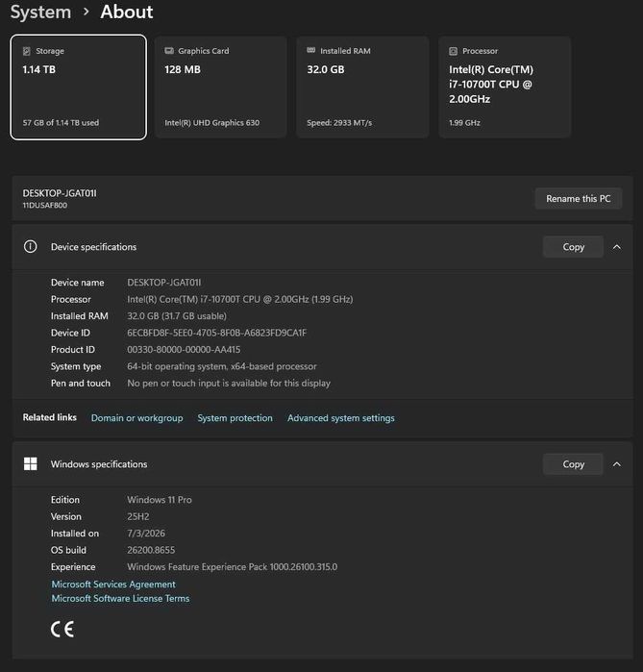Viewport: 643px width, 672px height.
Task: Click the CE marking icon
Action: click(62, 629)
